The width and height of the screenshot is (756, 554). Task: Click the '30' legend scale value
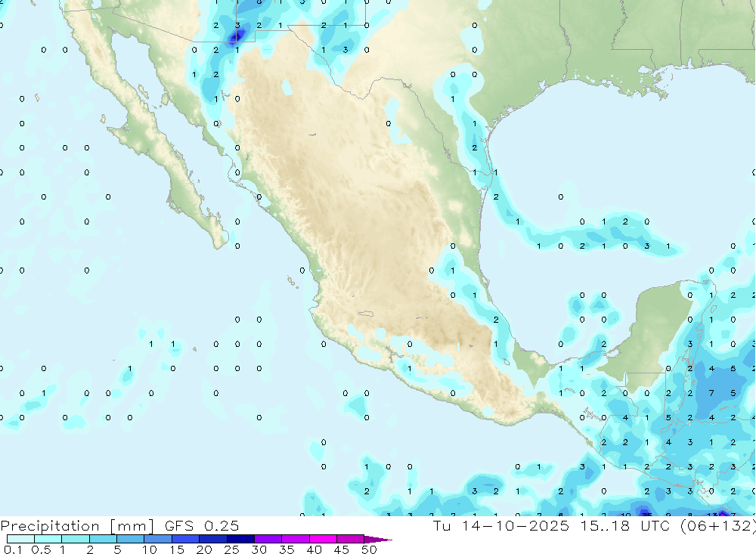259,549
